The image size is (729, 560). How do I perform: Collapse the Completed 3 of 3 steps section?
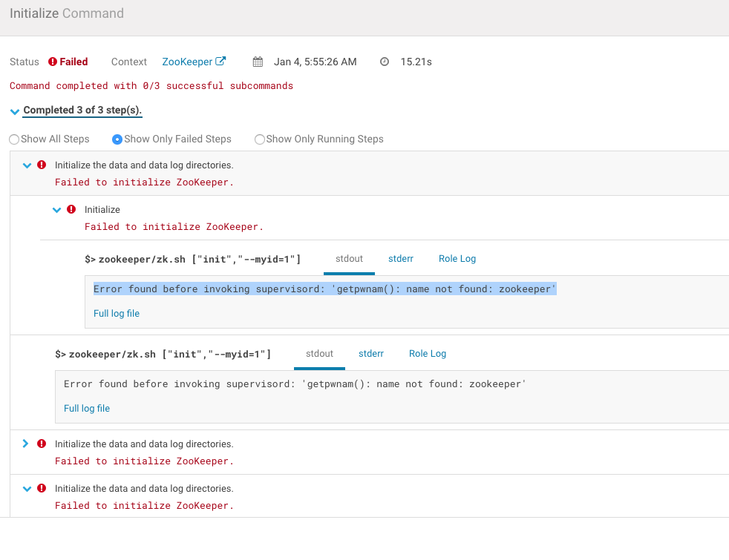point(15,111)
